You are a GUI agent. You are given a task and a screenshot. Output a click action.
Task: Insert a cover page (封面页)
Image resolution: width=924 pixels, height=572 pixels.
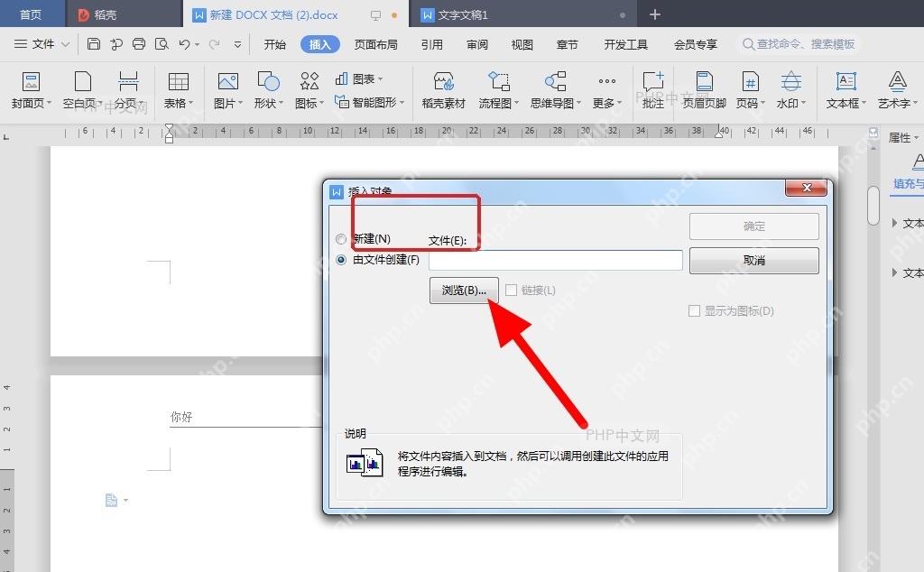click(x=32, y=90)
